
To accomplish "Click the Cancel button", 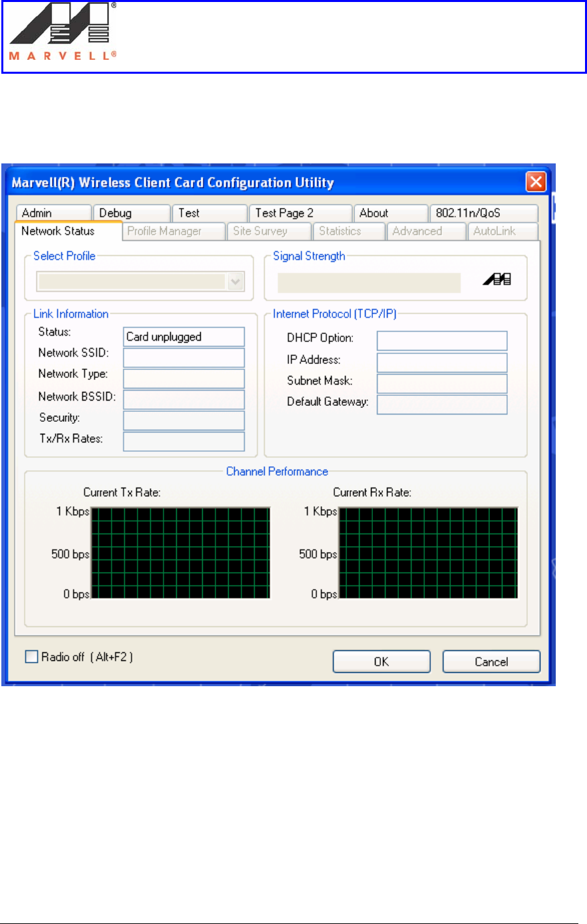I will coord(491,662).
